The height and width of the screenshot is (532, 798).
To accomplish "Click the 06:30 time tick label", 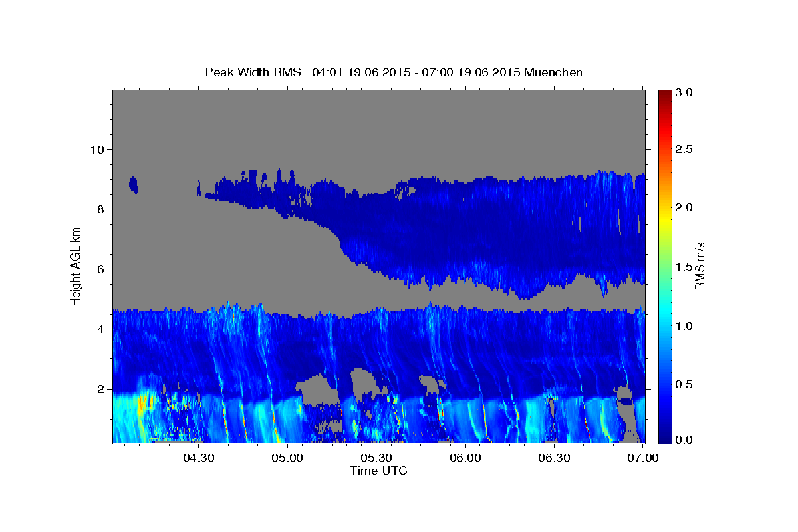I will click(555, 458).
